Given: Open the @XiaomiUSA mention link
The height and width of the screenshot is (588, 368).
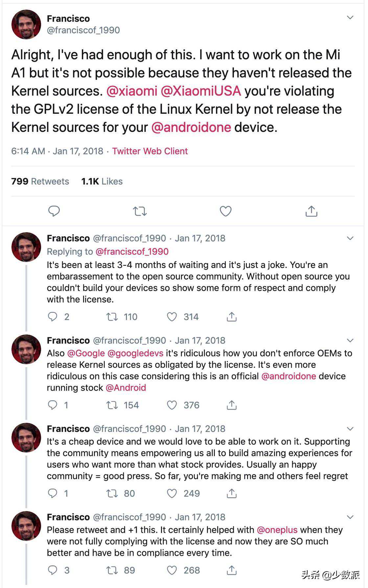Looking at the screenshot, I should pyautogui.click(x=201, y=91).
